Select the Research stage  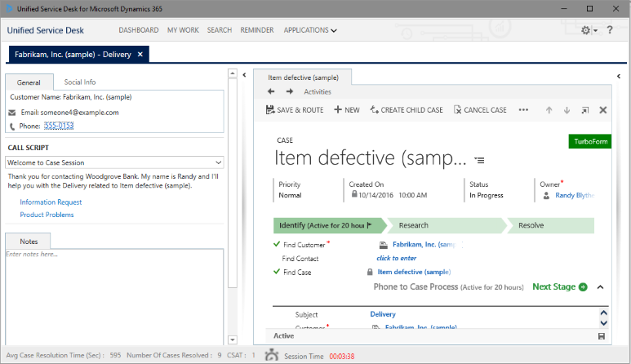point(447,225)
